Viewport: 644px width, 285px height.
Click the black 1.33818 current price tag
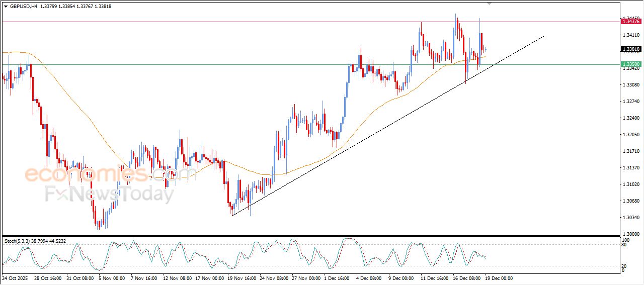click(x=631, y=49)
